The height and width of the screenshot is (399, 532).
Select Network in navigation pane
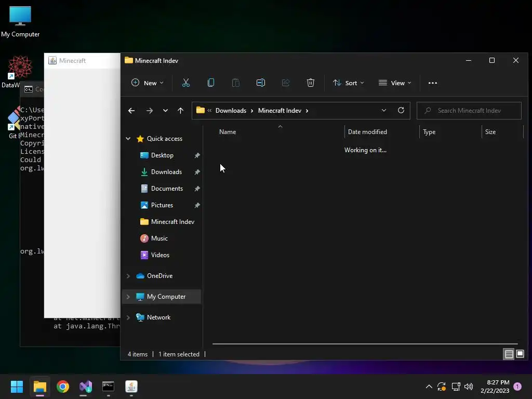[158, 317]
